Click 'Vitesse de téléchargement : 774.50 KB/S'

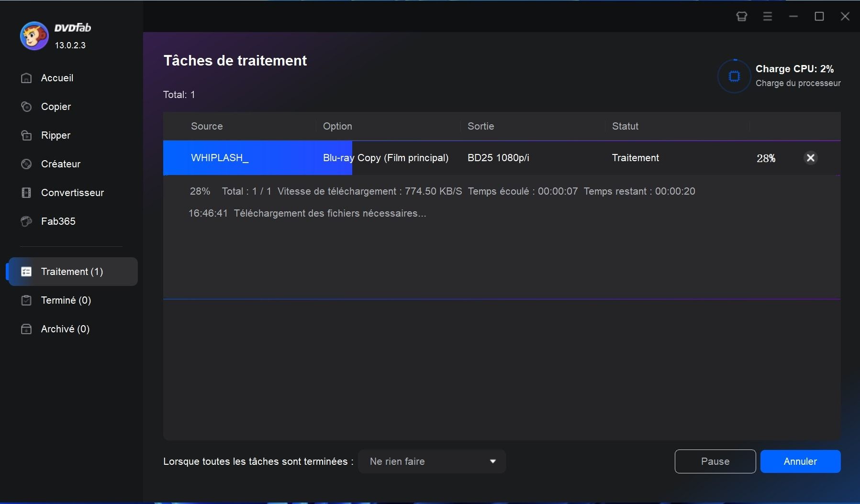pyautogui.click(x=370, y=191)
